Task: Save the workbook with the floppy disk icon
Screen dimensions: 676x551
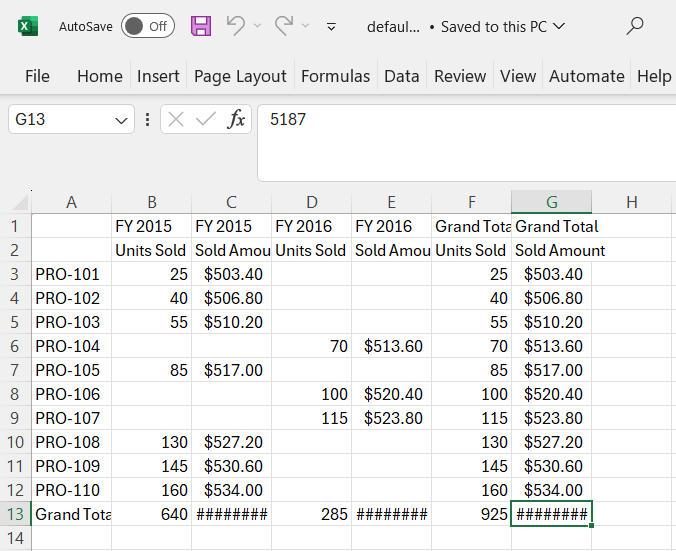Action: tap(201, 27)
